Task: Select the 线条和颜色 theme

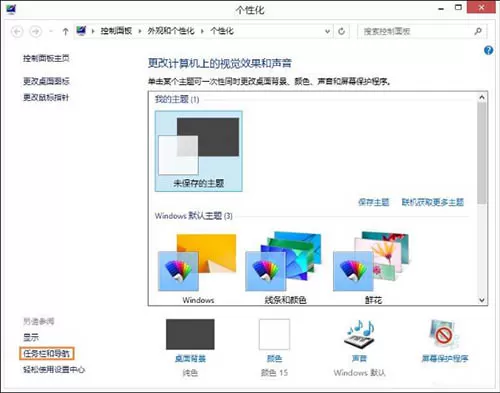Action: pyautogui.click(x=285, y=268)
